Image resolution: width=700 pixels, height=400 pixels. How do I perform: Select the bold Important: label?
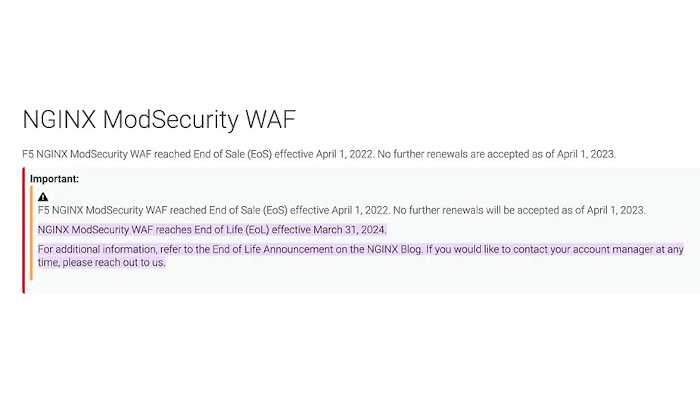tap(54, 179)
